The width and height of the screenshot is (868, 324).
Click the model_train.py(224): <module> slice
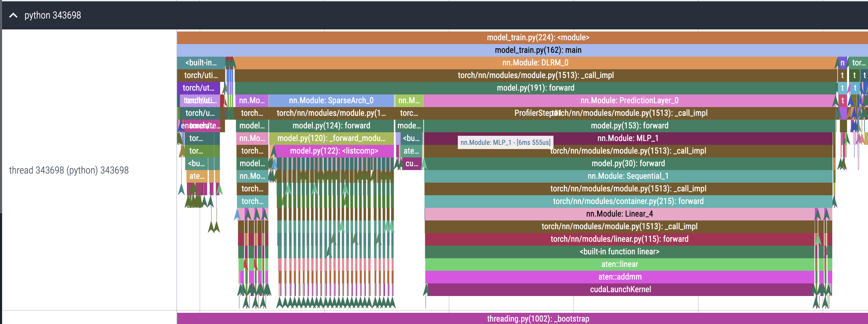(522, 37)
